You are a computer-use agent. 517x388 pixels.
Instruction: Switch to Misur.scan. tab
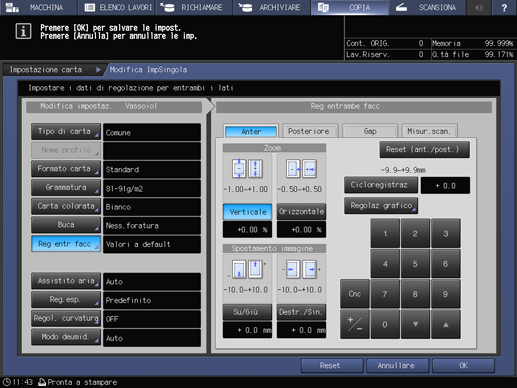[x=429, y=131]
